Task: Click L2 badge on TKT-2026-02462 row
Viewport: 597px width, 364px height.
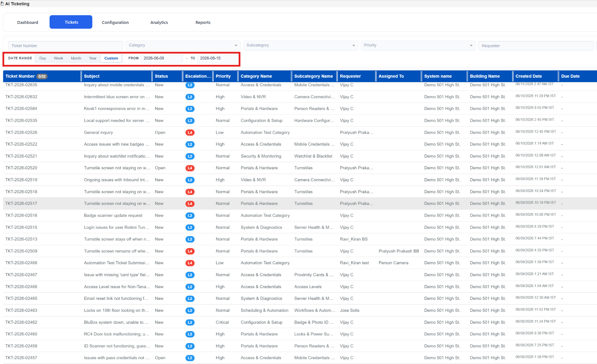Action: (190, 322)
